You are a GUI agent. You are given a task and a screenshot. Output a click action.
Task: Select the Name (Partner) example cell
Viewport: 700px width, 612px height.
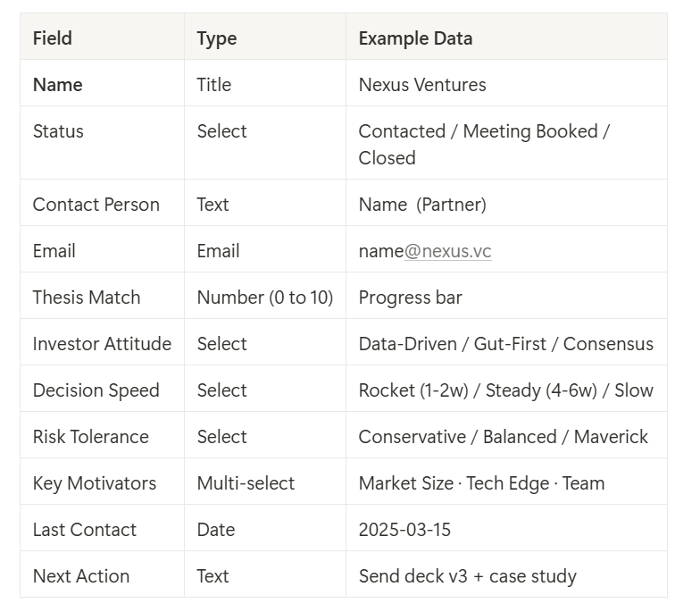click(422, 205)
